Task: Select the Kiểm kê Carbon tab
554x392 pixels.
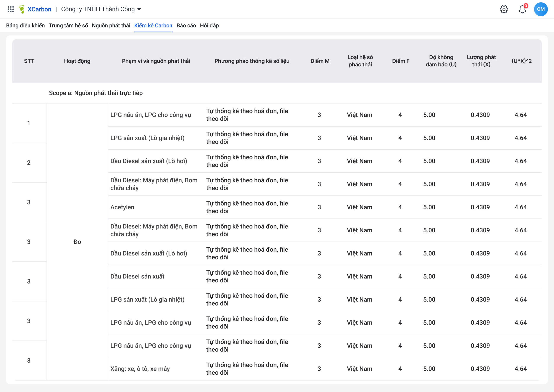Action: click(x=153, y=25)
